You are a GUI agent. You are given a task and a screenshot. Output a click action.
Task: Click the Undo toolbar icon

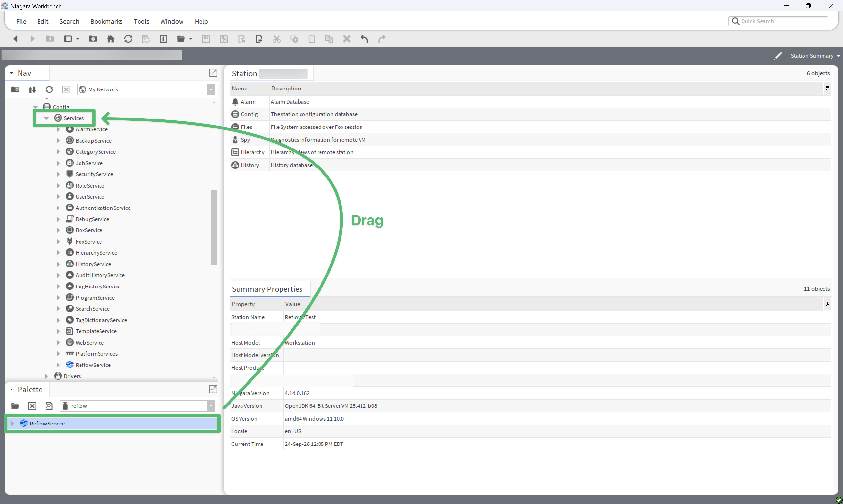[x=364, y=39]
